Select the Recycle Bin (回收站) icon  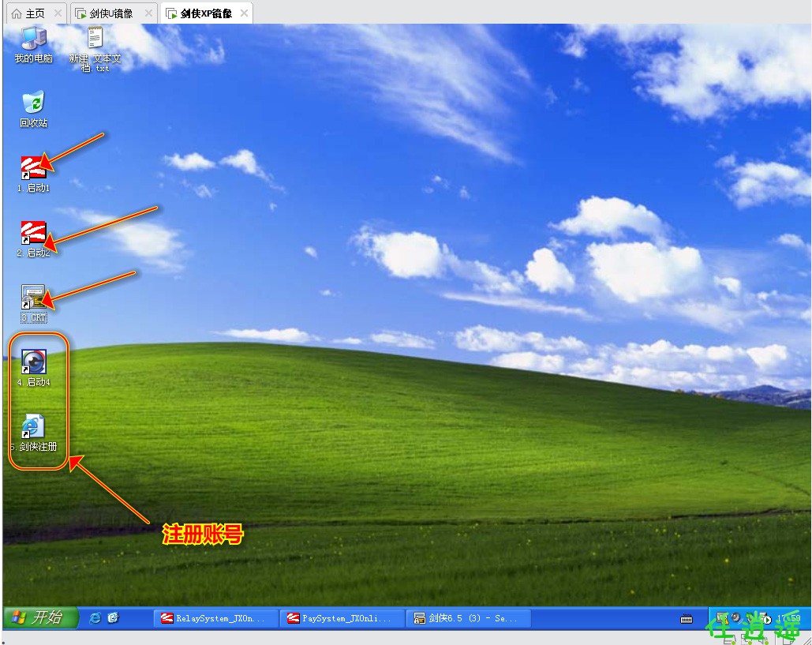pyautogui.click(x=34, y=109)
